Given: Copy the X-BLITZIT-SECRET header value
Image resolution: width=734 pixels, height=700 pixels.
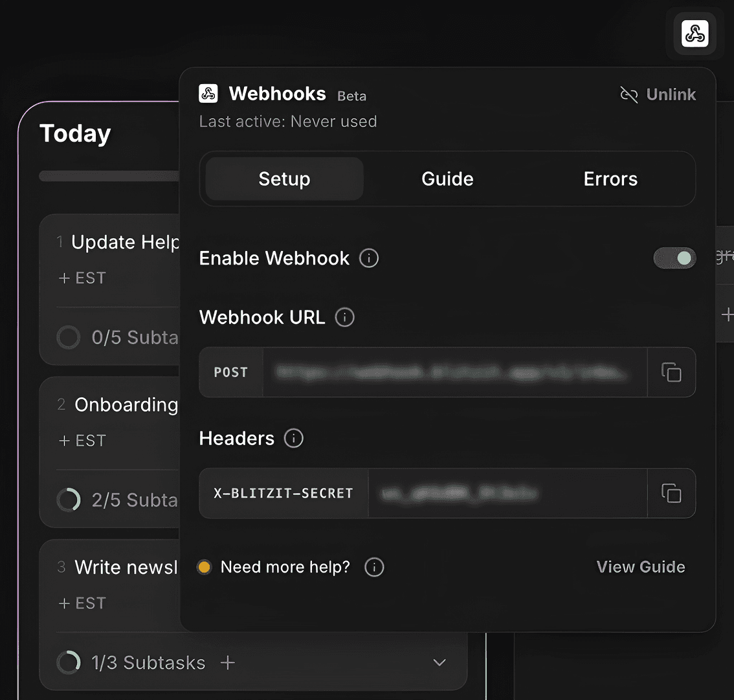Looking at the screenshot, I should click(x=671, y=493).
